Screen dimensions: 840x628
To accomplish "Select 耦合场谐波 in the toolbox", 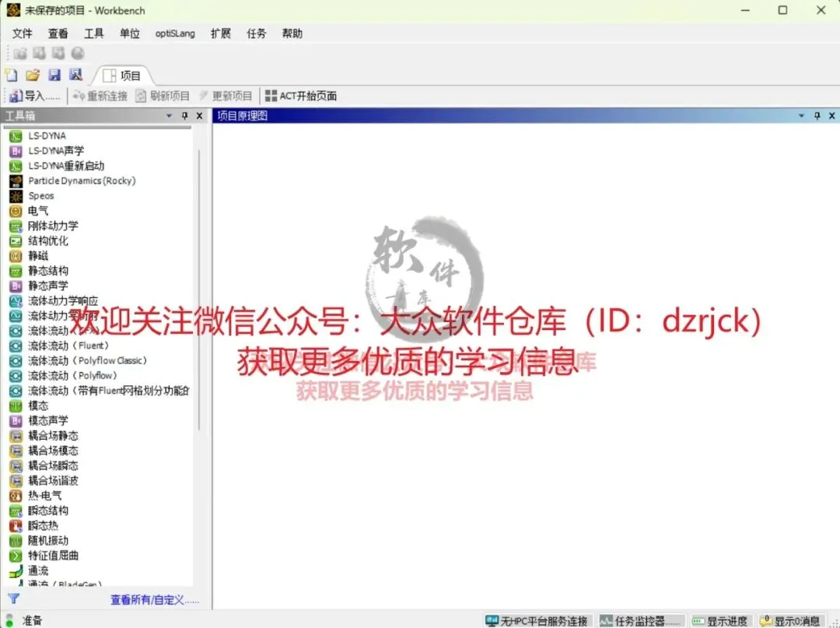I will tap(53, 481).
